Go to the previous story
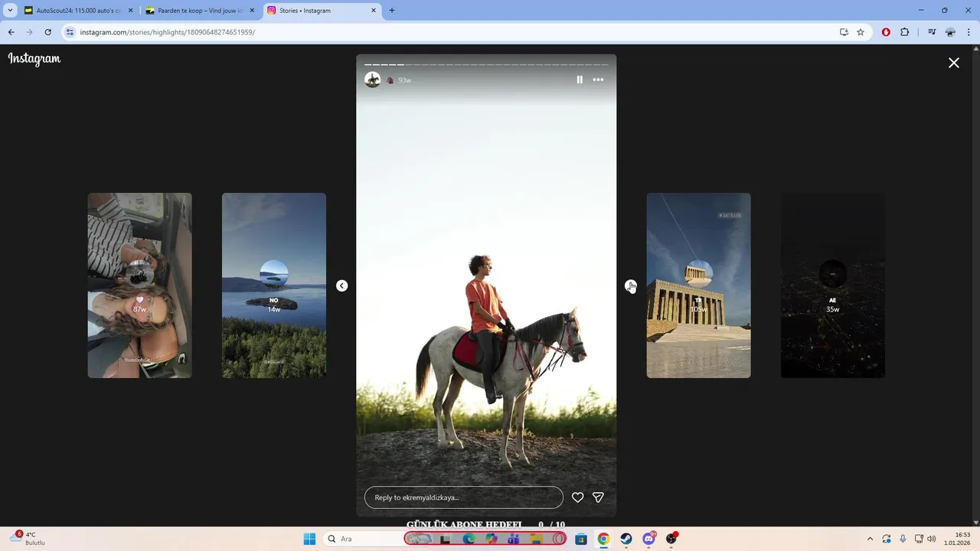The width and height of the screenshot is (980, 551). click(x=342, y=285)
